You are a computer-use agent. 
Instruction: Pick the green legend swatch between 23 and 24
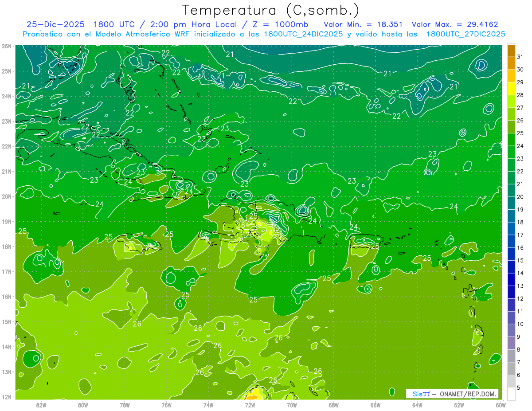(x=511, y=153)
